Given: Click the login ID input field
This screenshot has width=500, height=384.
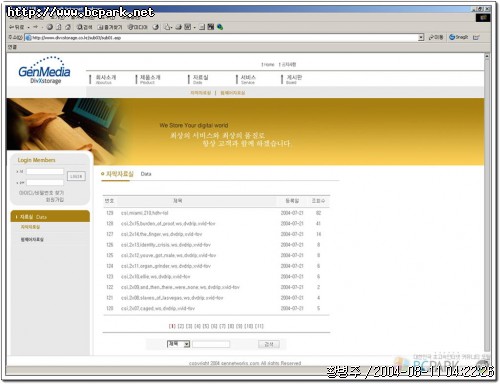Looking at the screenshot, I should pos(45,171).
